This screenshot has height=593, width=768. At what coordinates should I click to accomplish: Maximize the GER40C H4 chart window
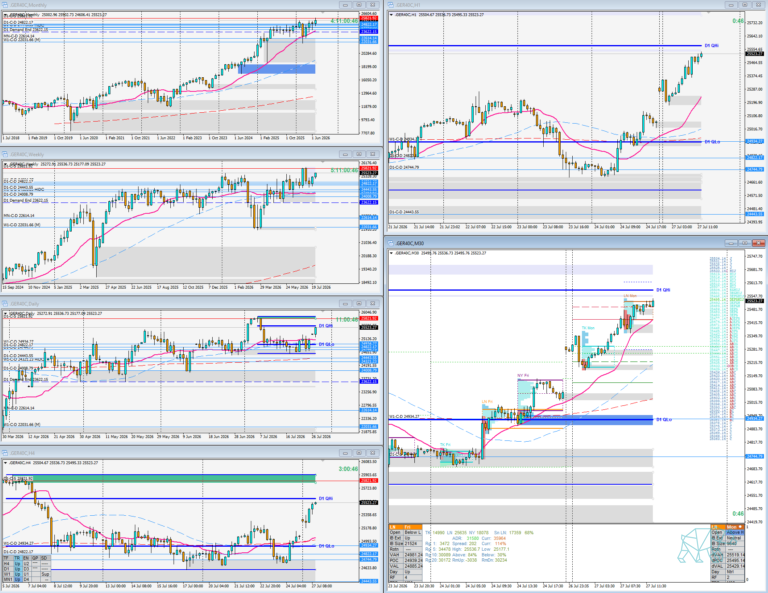(359, 453)
